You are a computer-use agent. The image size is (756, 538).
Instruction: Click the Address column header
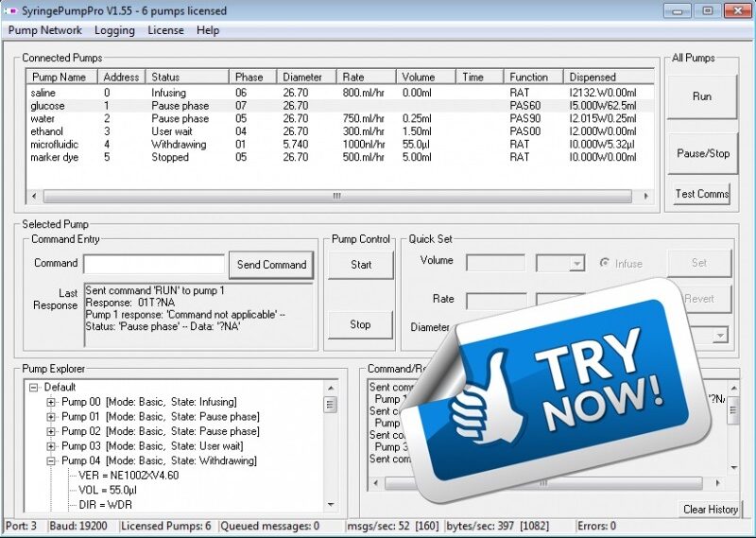(x=122, y=78)
